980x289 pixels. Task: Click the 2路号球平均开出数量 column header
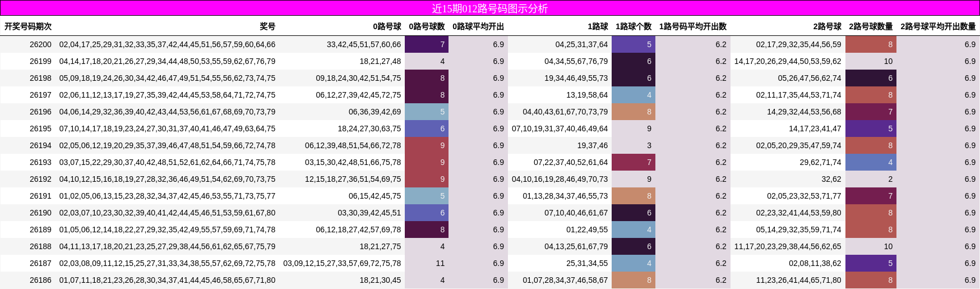(938, 26)
